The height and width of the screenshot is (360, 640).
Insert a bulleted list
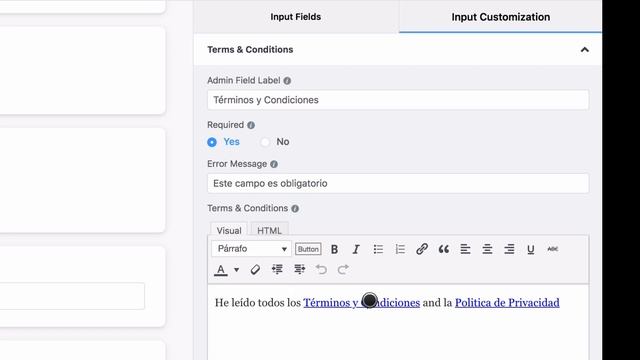click(x=378, y=249)
